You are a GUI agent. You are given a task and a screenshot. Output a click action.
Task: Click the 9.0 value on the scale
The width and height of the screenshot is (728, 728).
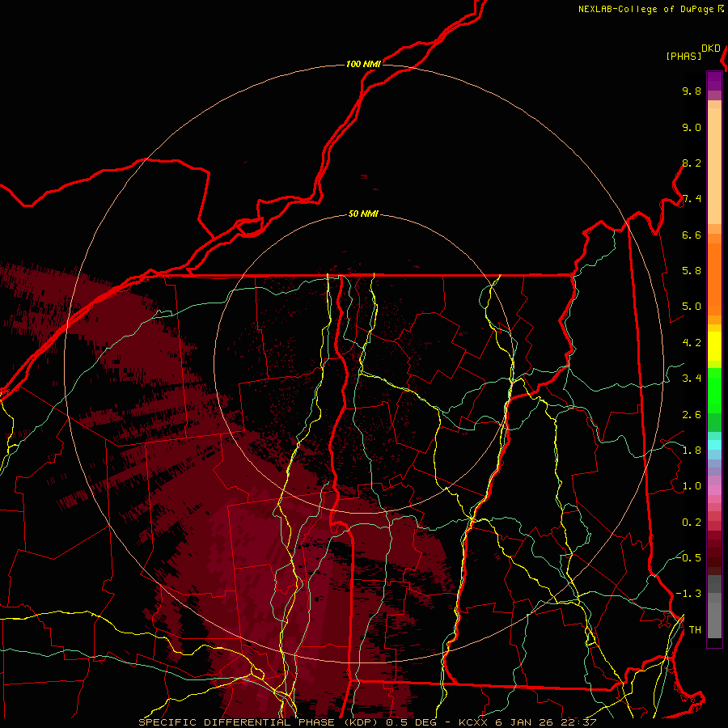click(692, 127)
